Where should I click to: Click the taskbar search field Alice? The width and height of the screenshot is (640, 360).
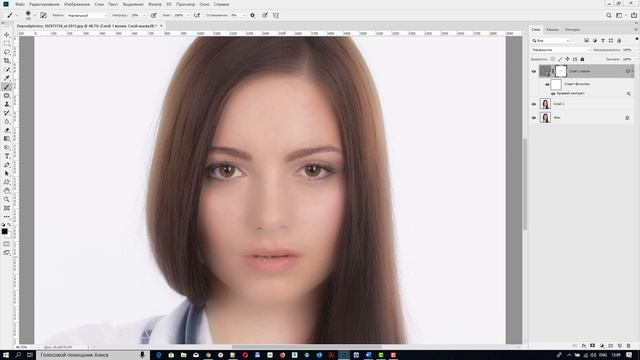click(x=93, y=355)
